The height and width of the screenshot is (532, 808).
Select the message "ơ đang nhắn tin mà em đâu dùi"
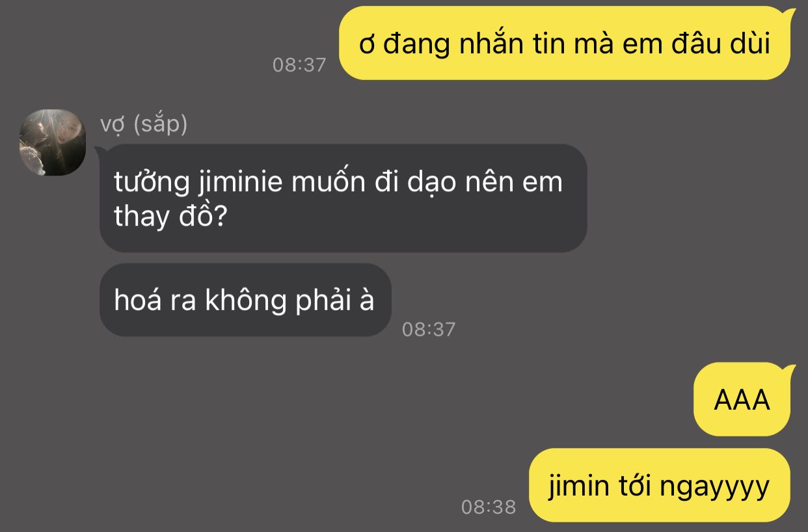coord(565,44)
